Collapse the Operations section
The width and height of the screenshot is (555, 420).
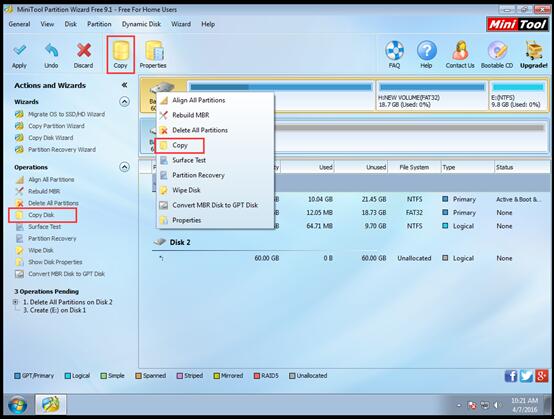(124, 167)
